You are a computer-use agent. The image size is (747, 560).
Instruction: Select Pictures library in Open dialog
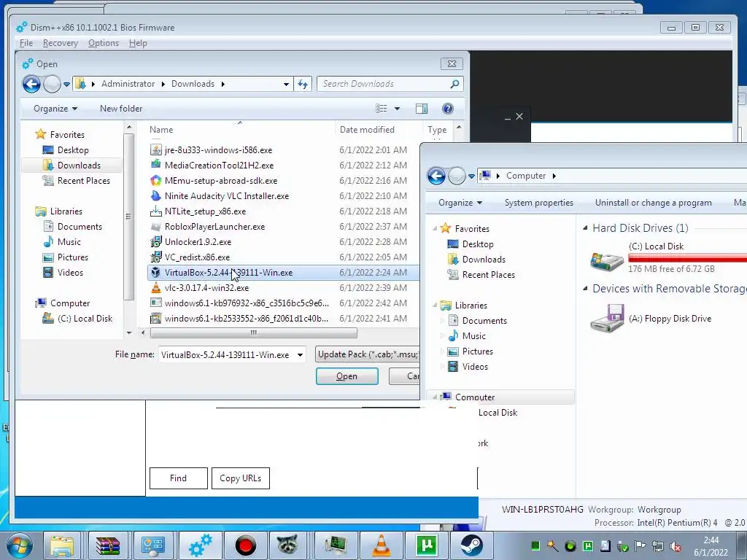[72, 257]
